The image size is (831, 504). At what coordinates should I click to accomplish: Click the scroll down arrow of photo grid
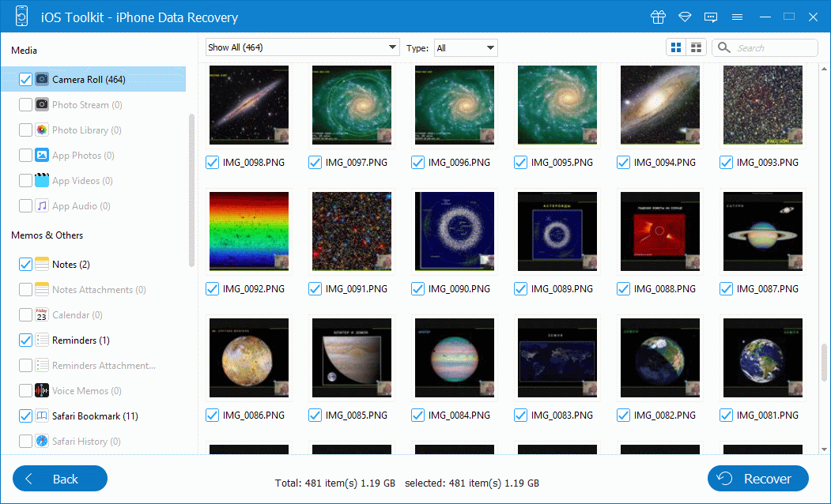[824, 449]
